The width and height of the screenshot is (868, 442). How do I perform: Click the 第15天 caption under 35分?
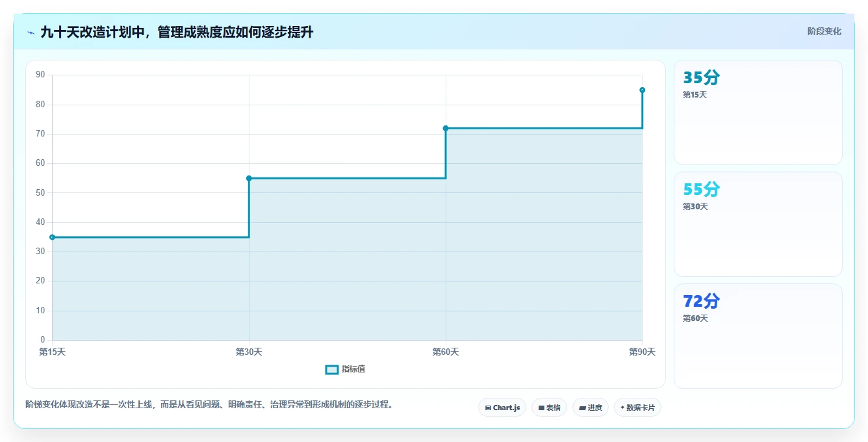(695, 95)
